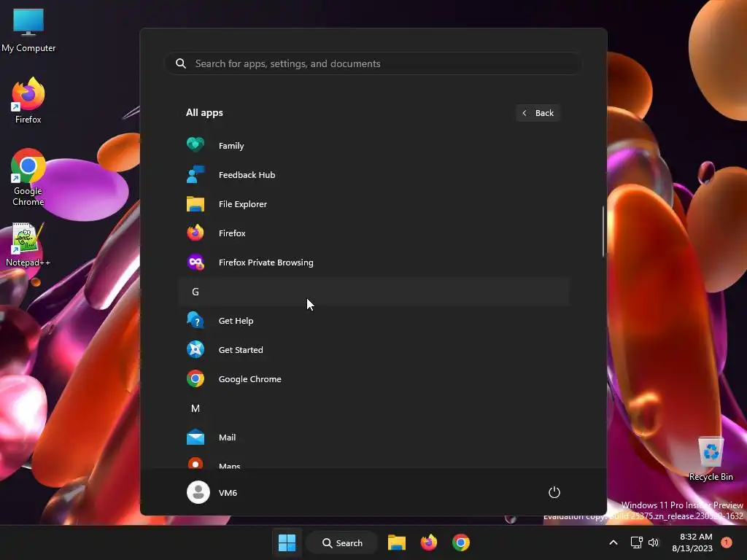Click the "VM6" username text

click(228, 493)
